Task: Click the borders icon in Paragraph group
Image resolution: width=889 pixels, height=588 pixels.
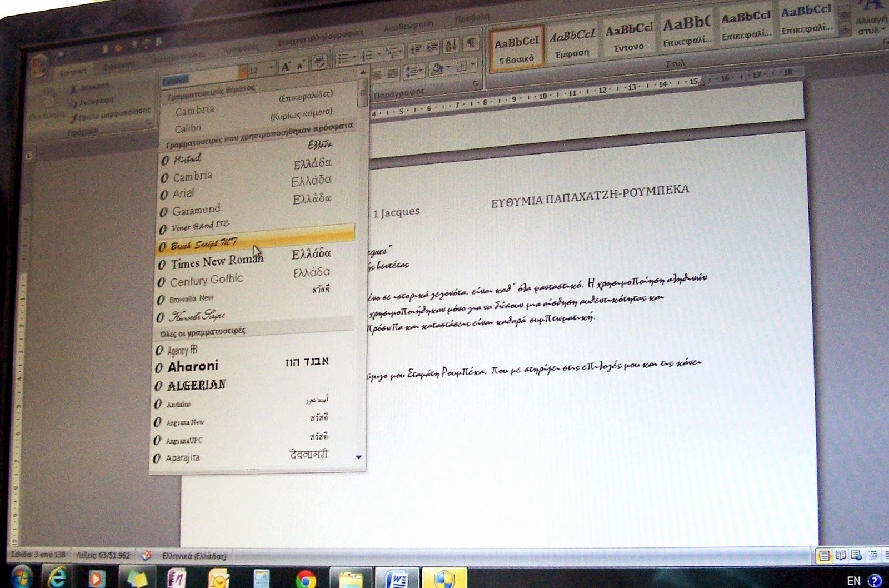Action: pos(461,67)
